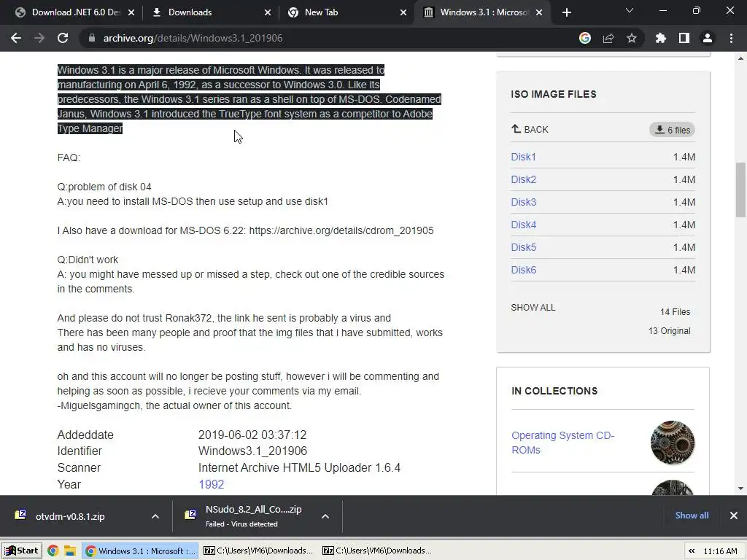Download the Disk3 image
747x560 pixels.
[x=523, y=202]
